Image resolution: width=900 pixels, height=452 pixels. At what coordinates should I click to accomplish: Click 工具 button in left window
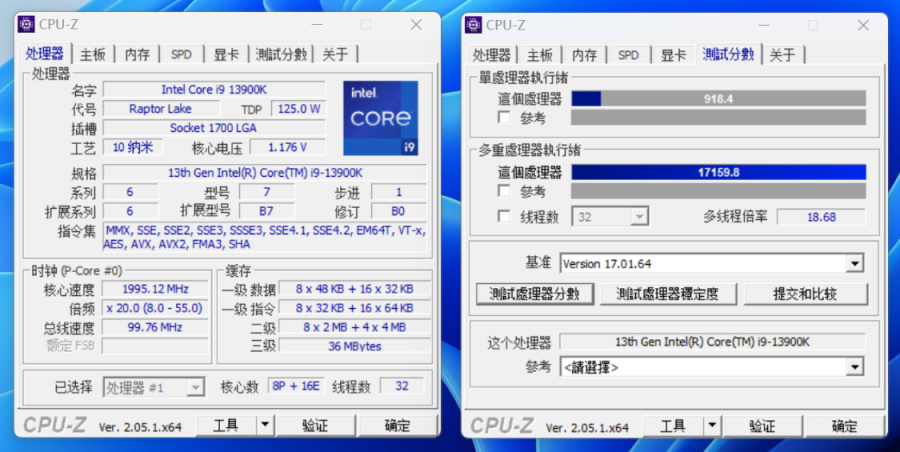[x=226, y=425]
